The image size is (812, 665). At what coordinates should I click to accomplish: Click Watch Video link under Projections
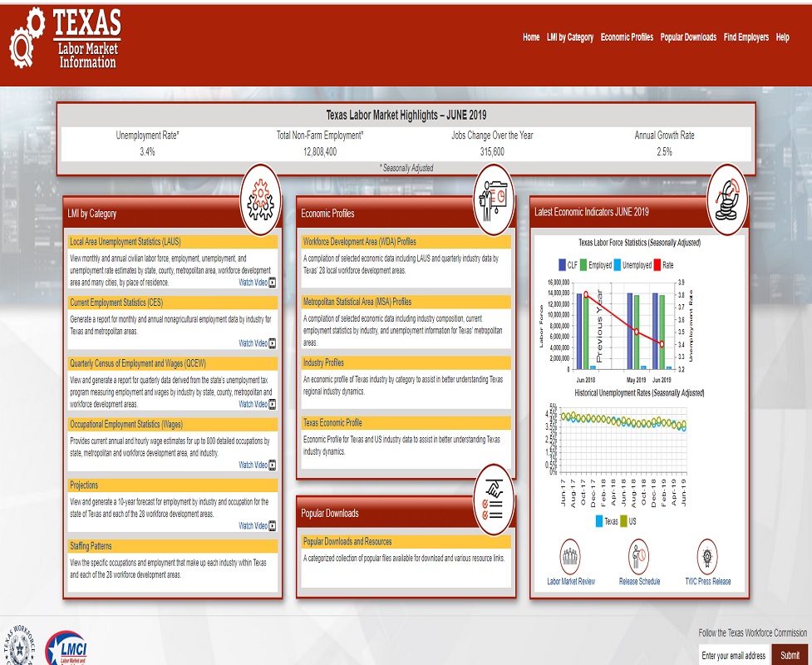tap(253, 525)
